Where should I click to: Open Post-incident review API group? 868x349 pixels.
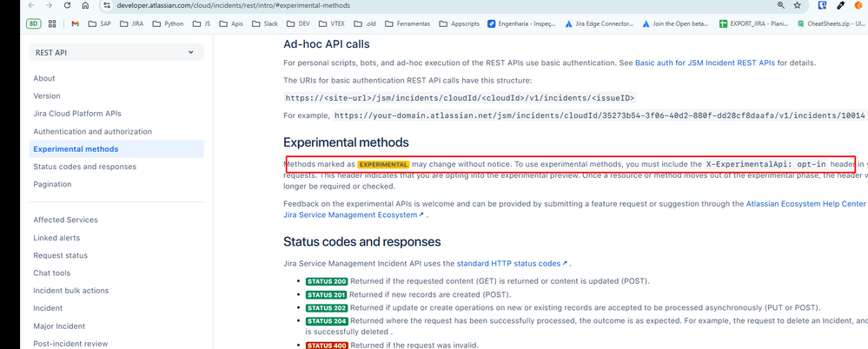tap(71, 344)
